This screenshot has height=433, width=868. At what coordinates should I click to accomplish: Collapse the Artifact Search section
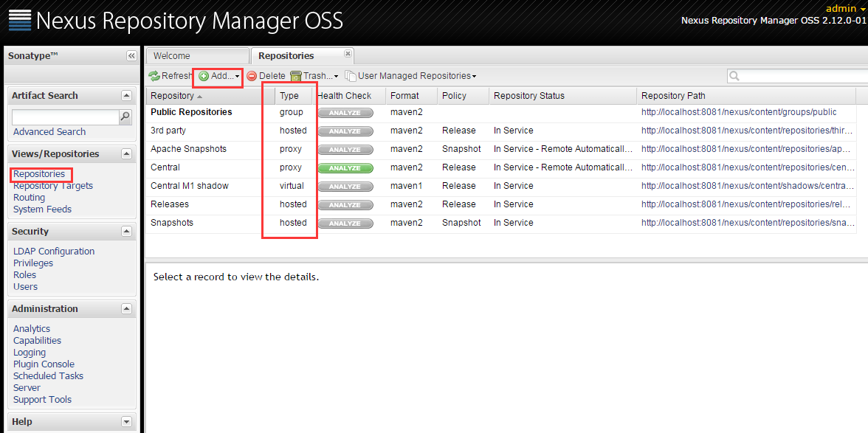(126, 96)
